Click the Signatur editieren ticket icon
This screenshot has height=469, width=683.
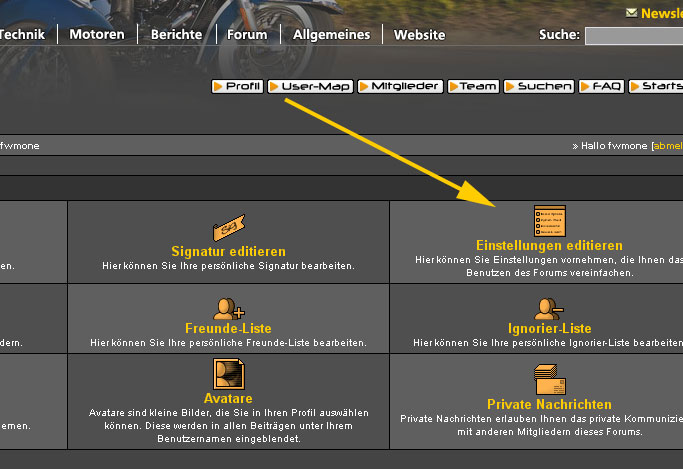click(x=229, y=227)
